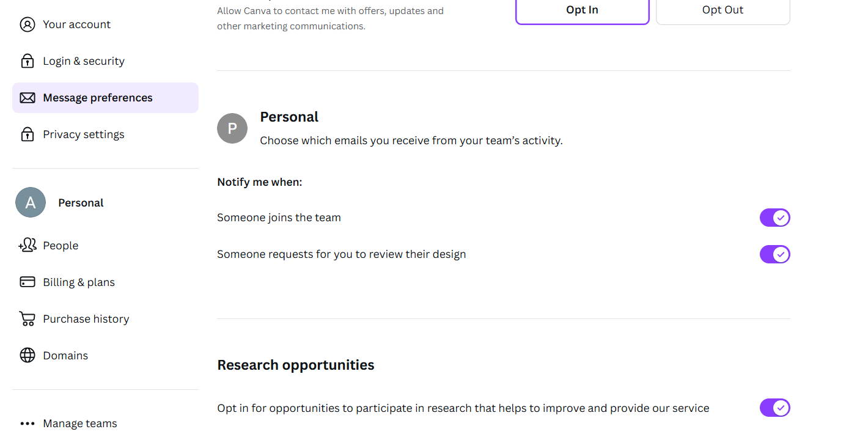The image size is (868, 440).
Task: Turn off Research opportunities opt-in switch
Action: [x=774, y=408]
